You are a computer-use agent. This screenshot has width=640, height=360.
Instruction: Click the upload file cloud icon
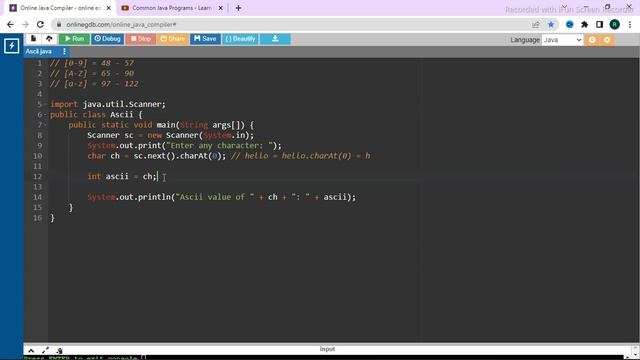pyautogui.click(x=49, y=38)
